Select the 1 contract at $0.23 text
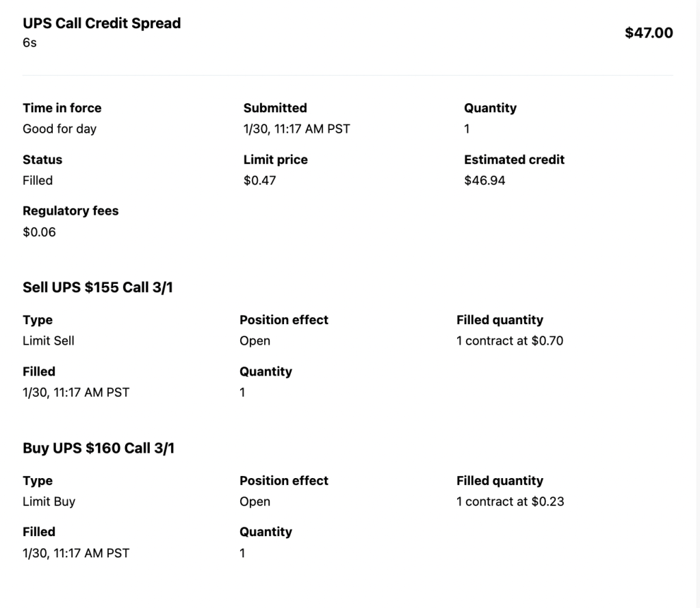The width and height of the screenshot is (700, 608). tap(510, 501)
